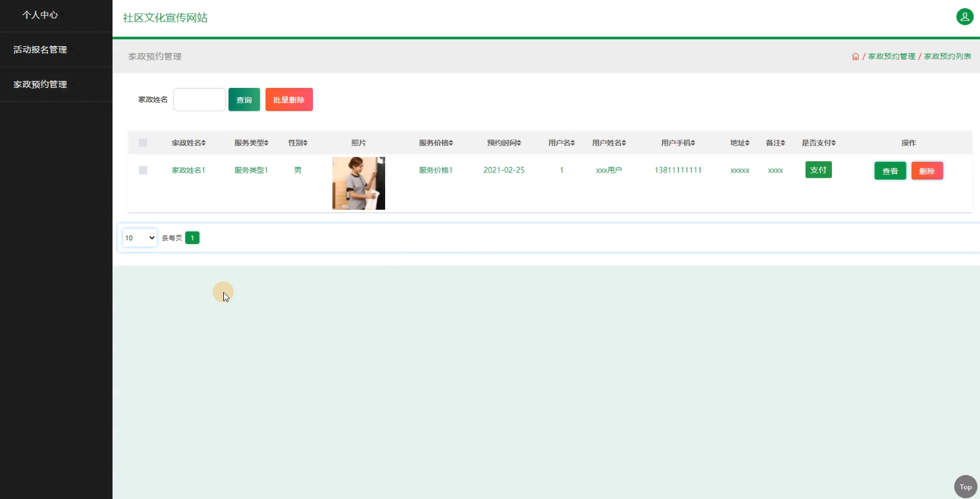Click the 查询 search button
980x499 pixels.
point(244,100)
